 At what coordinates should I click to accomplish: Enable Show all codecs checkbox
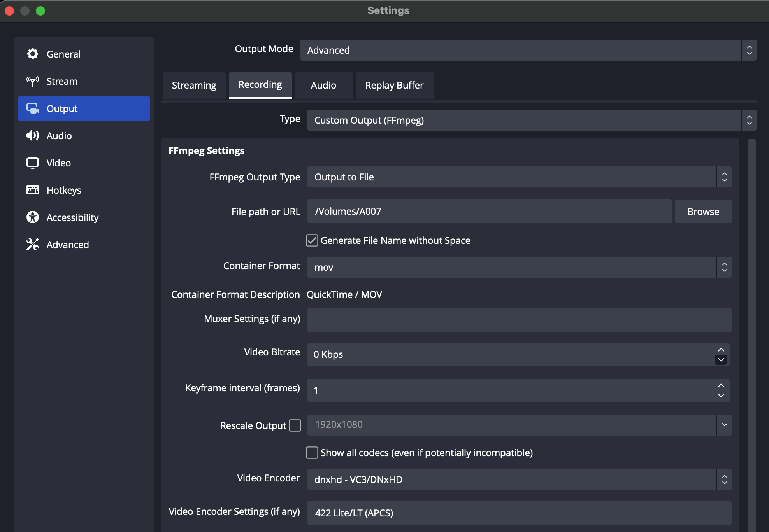click(x=312, y=453)
